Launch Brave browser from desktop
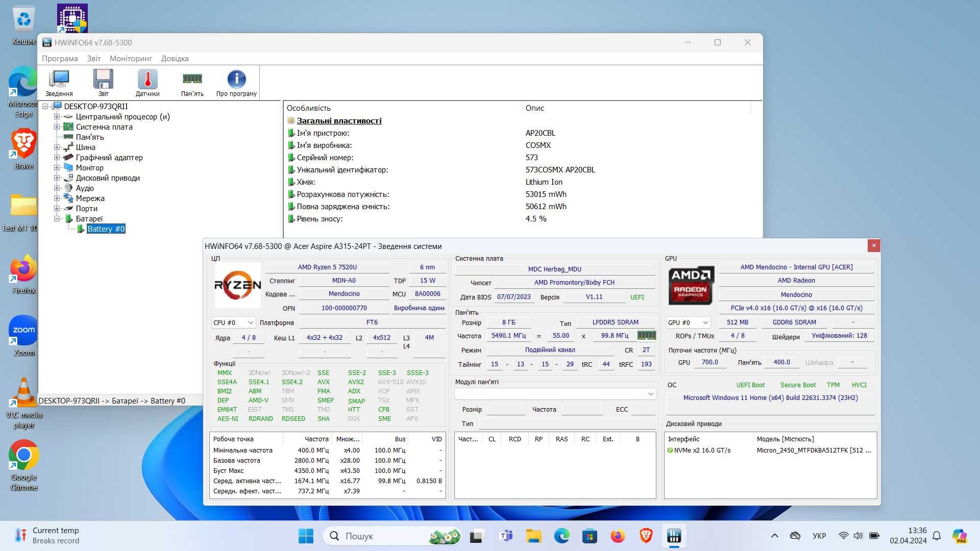The height and width of the screenshot is (551, 980). coord(23,149)
